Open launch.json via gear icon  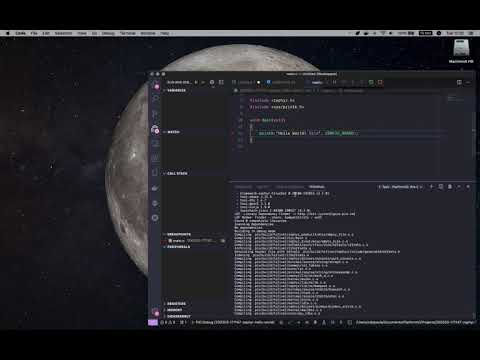212,82
